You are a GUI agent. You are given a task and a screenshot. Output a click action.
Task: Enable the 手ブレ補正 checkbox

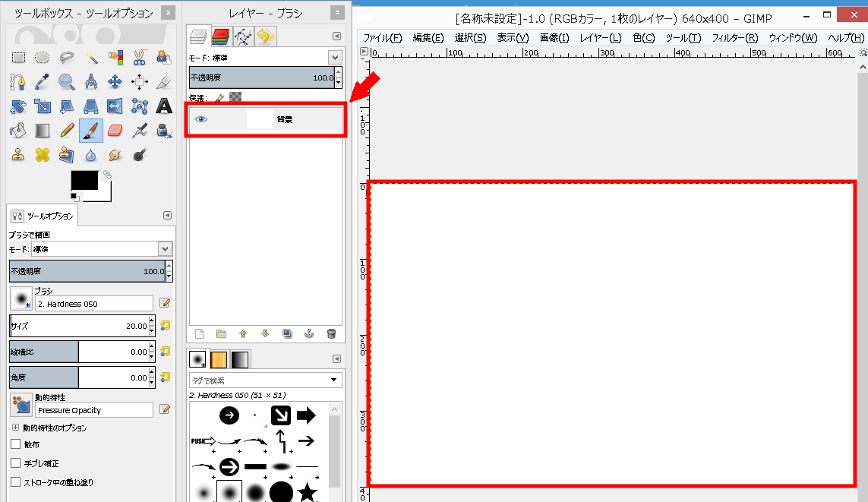(x=15, y=463)
